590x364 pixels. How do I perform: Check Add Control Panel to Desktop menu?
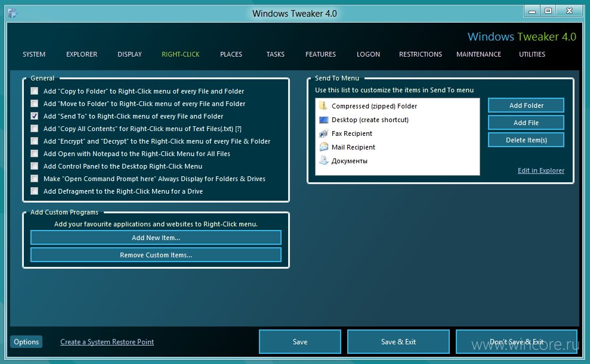click(34, 166)
